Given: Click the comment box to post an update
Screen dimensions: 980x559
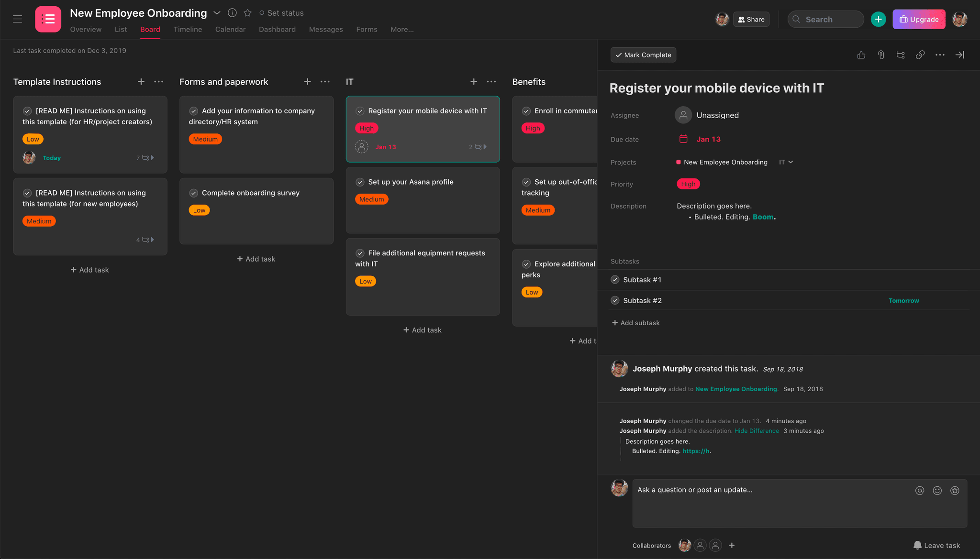Looking at the screenshot, I should coord(800,504).
